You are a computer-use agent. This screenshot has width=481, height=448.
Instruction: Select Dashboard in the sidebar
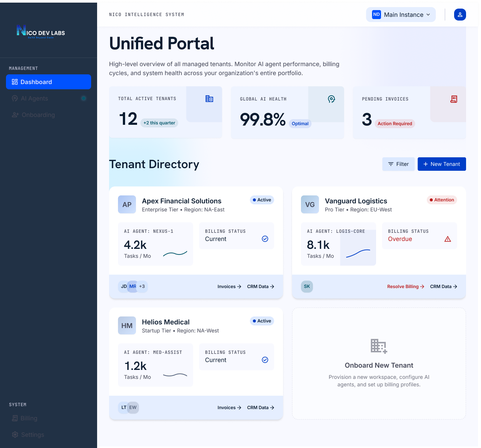pos(49,82)
